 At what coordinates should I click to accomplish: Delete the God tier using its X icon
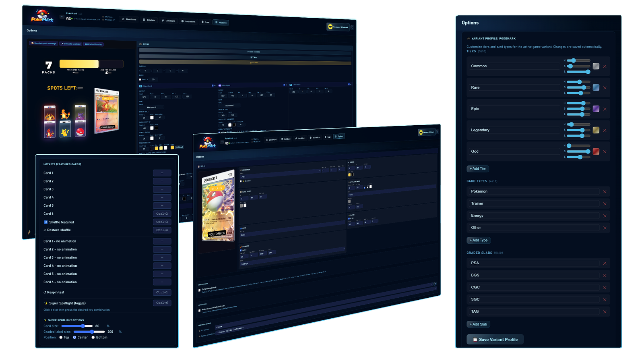pos(605,152)
